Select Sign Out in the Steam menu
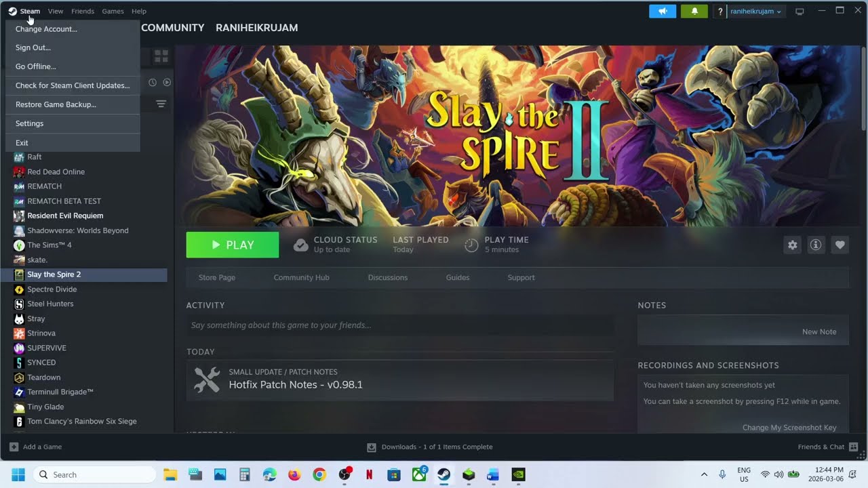The image size is (868, 488). click(x=73, y=47)
